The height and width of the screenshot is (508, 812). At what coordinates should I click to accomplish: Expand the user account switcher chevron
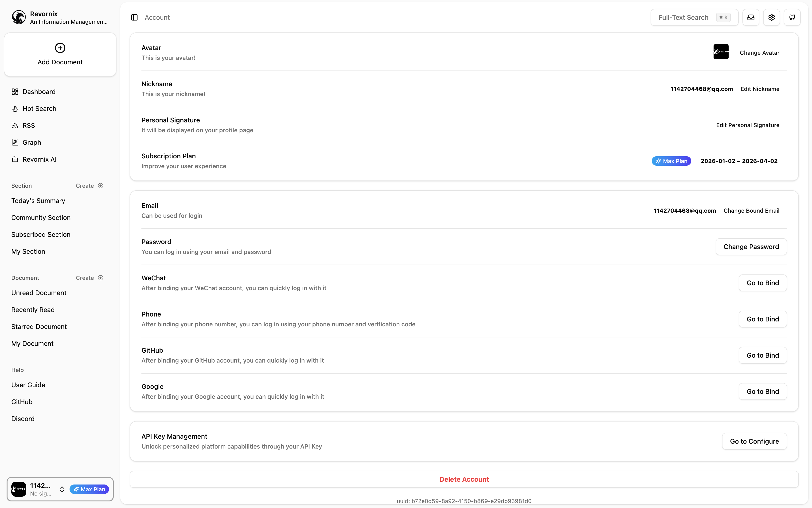(62, 489)
